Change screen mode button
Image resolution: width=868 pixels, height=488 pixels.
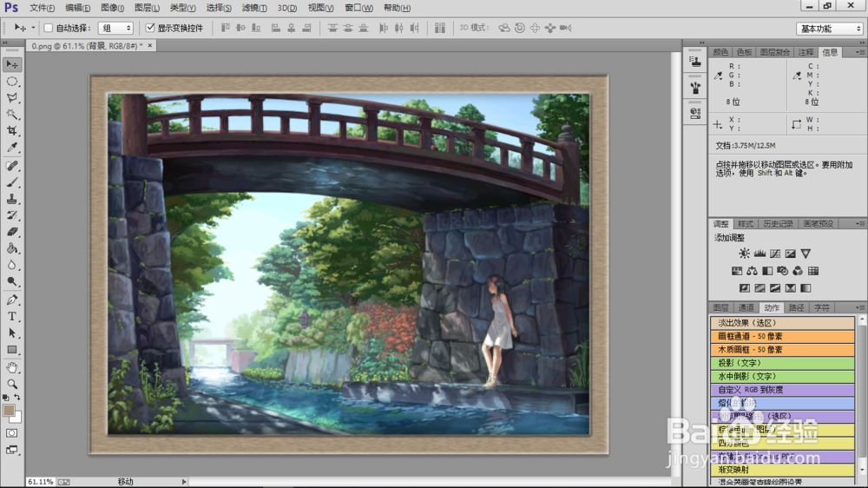(11, 450)
